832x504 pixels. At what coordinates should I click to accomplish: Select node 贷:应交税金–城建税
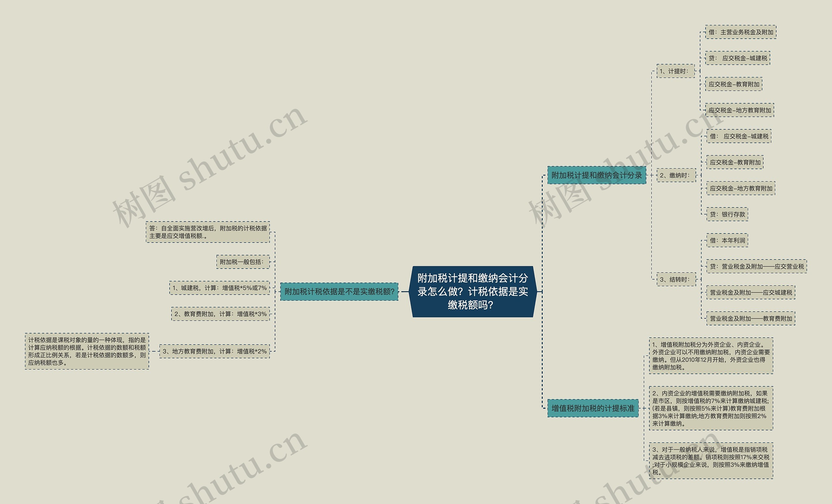[x=737, y=58]
